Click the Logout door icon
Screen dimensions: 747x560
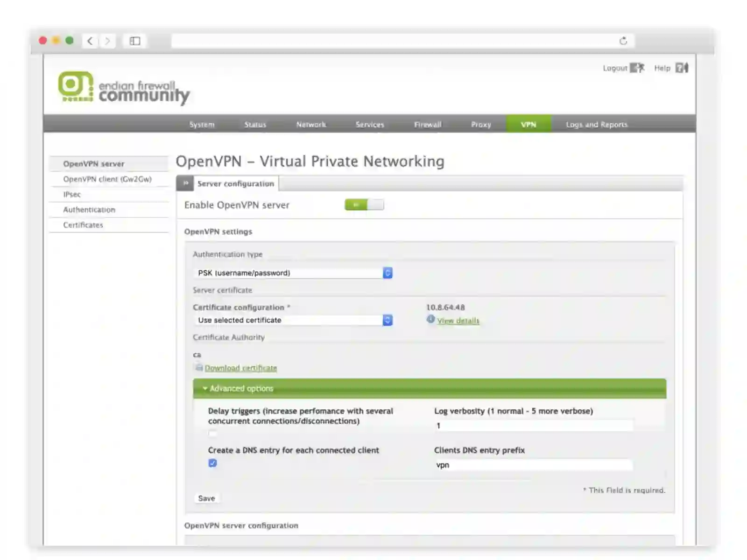637,68
